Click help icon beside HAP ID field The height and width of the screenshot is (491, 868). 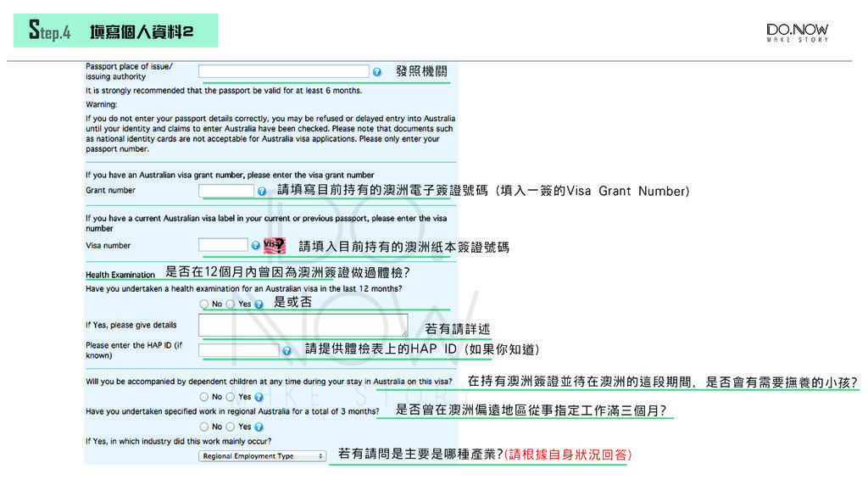287,350
